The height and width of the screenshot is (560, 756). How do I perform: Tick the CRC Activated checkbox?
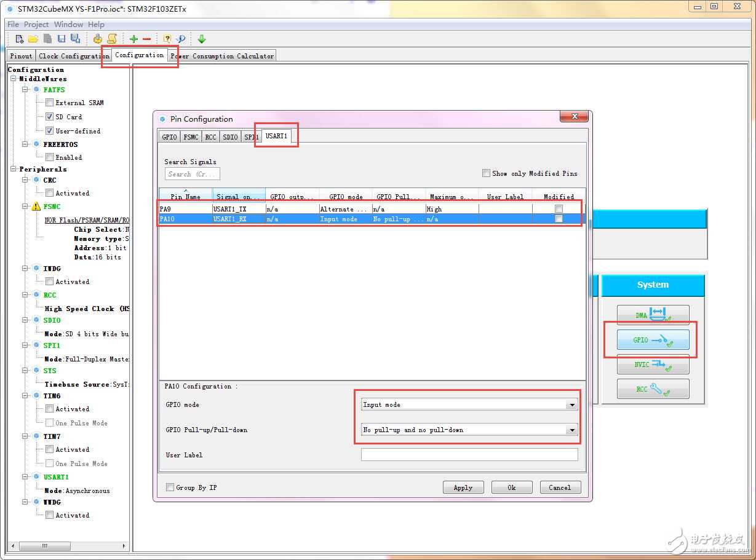49,193
